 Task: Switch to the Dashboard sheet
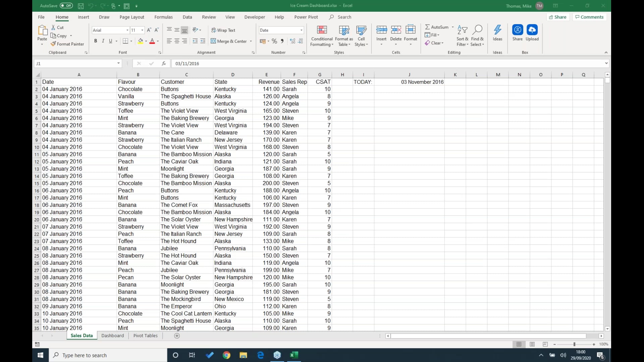pyautogui.click(x=113, y=336)
